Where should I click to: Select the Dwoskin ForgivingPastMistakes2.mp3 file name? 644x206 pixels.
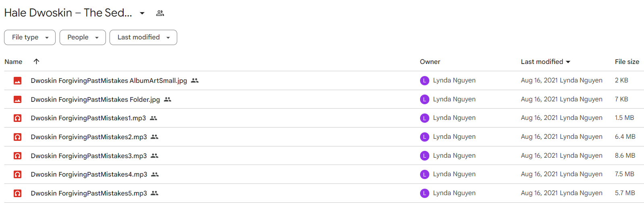coord(89,137)
